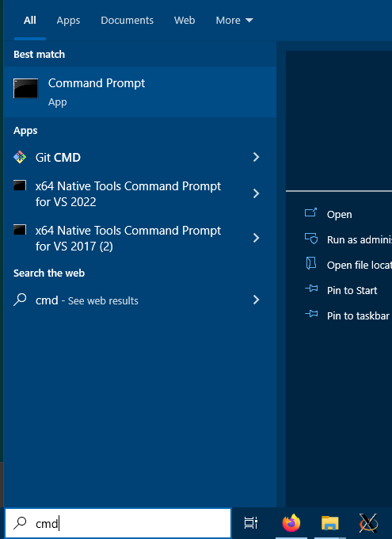Expand chevron for VS 2017 (2) prompt
The height and width of the screenshot is (539, 392).
[x=256, y=238]
